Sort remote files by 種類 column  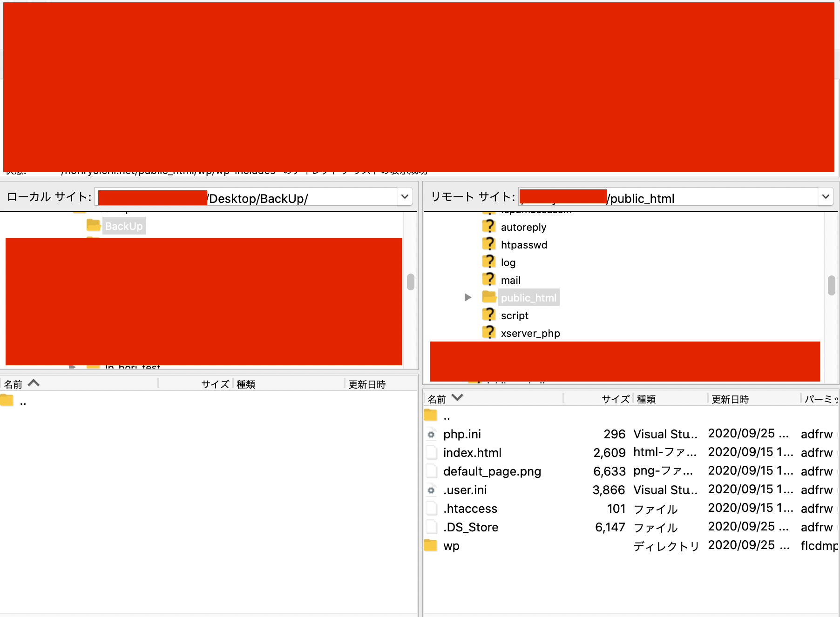click(x=671, y=399)
